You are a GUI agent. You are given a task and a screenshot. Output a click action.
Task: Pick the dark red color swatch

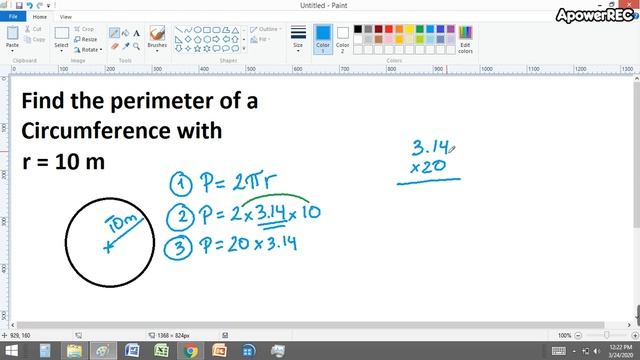378,29
